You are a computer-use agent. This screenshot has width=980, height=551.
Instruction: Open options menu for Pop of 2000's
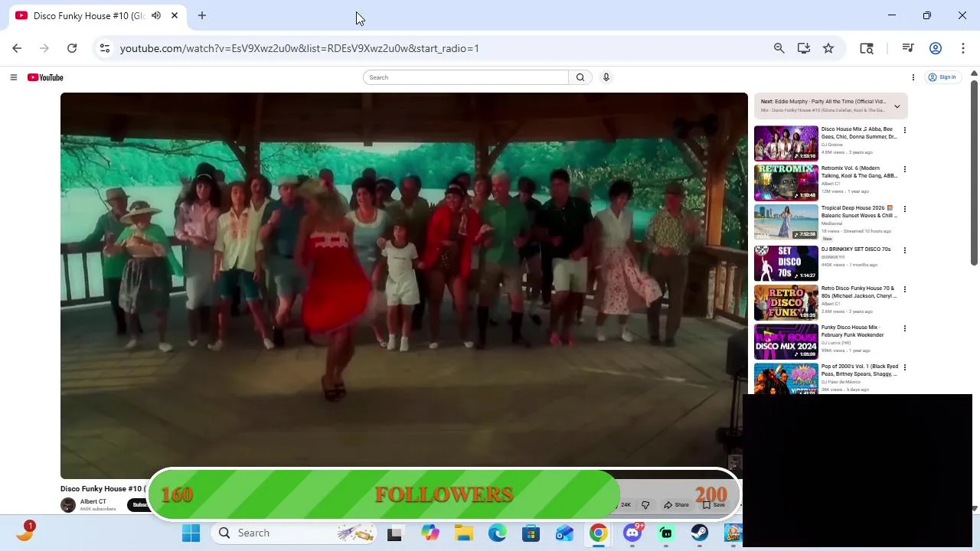pyautogui.click(x=904, y=367)
